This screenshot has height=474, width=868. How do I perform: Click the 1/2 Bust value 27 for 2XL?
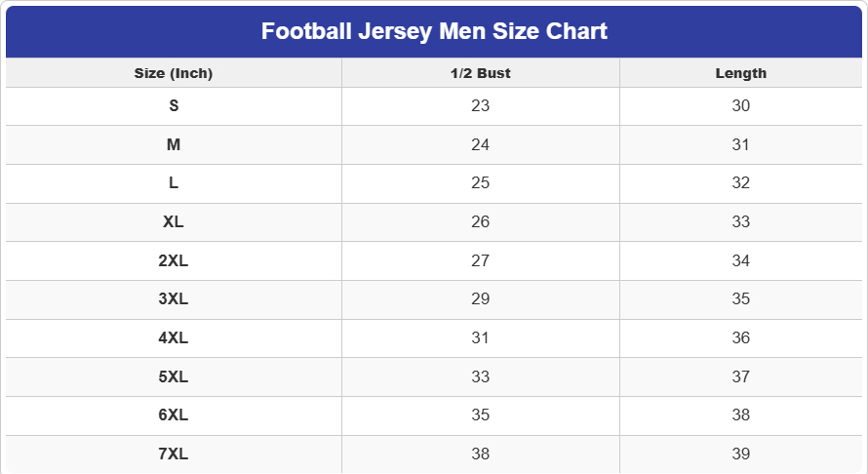click(480, 260)
